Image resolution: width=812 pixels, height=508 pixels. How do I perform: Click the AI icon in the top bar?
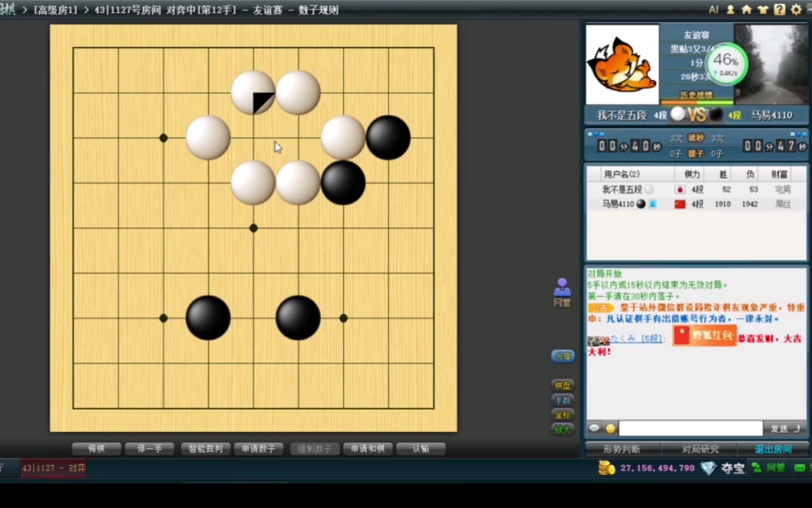click(x=714, y=9)
